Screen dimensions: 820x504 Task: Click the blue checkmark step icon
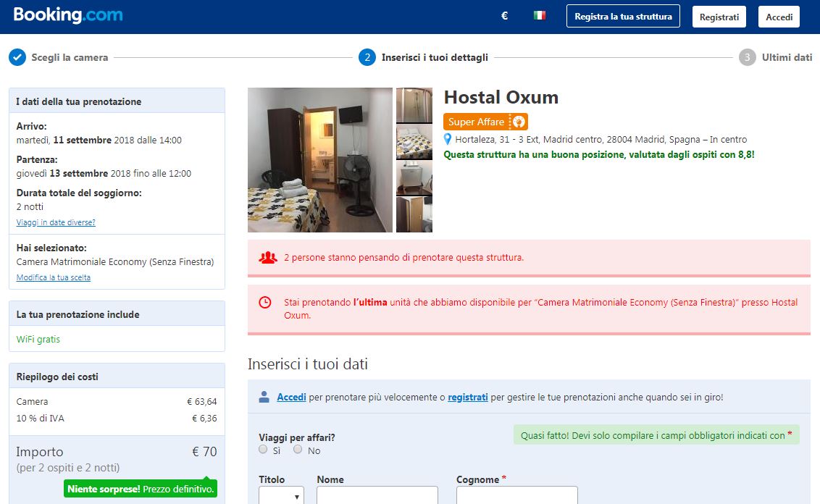pos(17,57)
